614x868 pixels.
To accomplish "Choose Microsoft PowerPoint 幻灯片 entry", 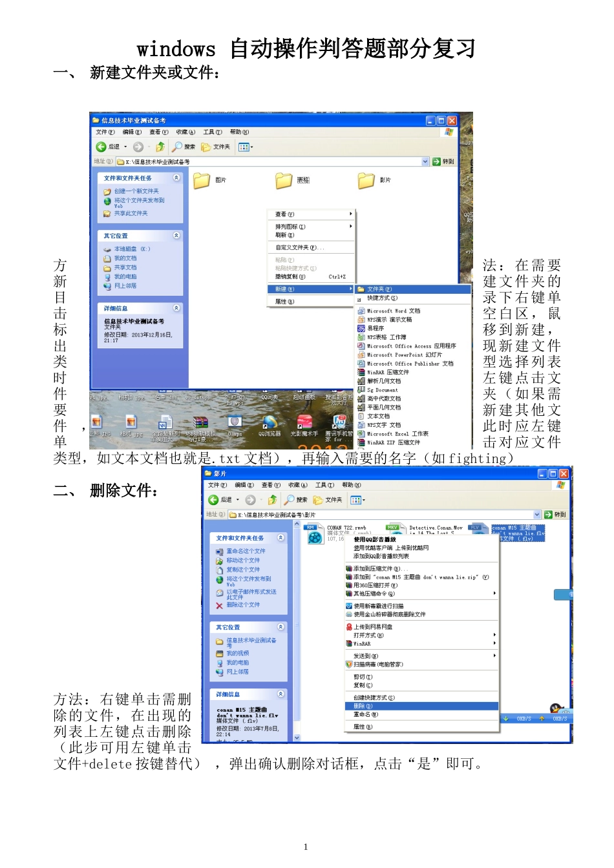I will pos(413,355).
